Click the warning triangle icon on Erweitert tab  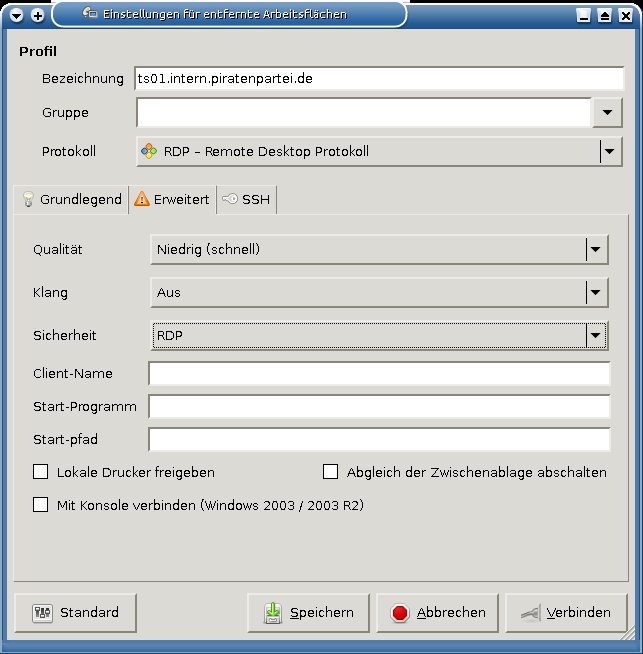141,200
